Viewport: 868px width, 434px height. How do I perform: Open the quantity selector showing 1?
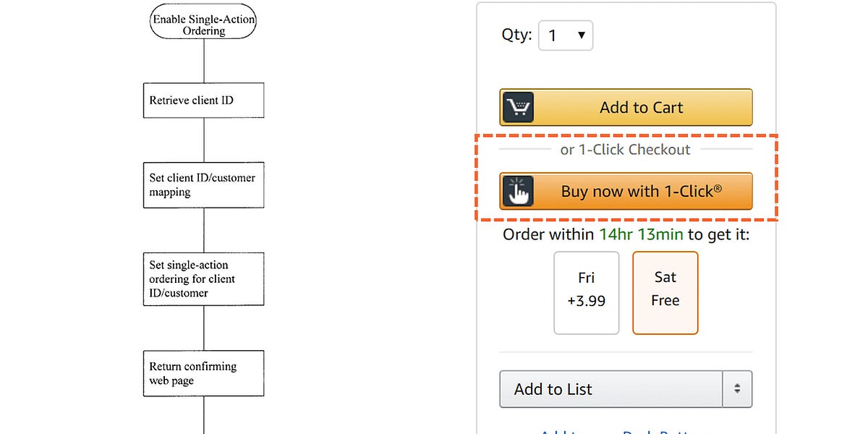(x=566, y=35)
